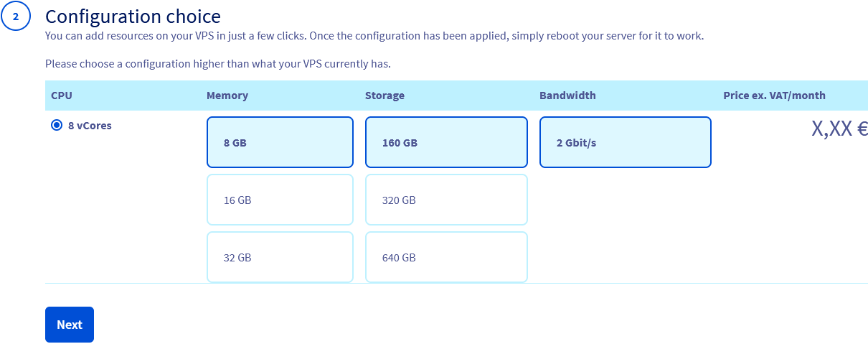Click the step 2 circle icon

(16, 17)
